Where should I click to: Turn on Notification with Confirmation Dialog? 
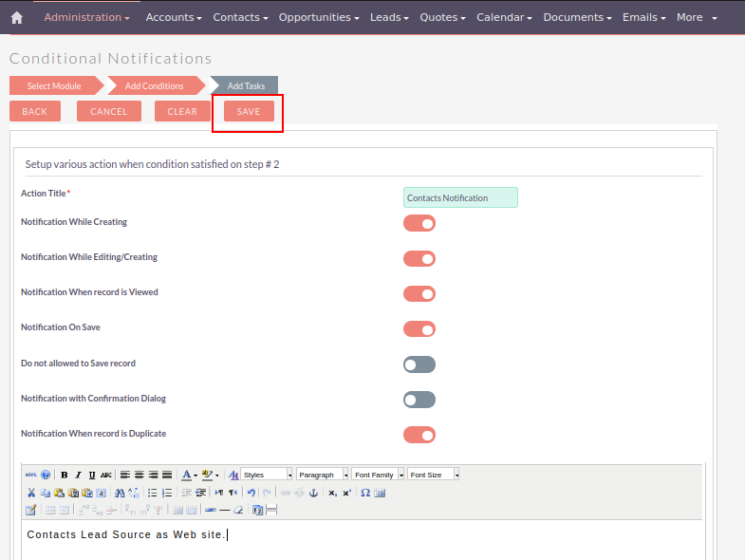tap(419, 400)
